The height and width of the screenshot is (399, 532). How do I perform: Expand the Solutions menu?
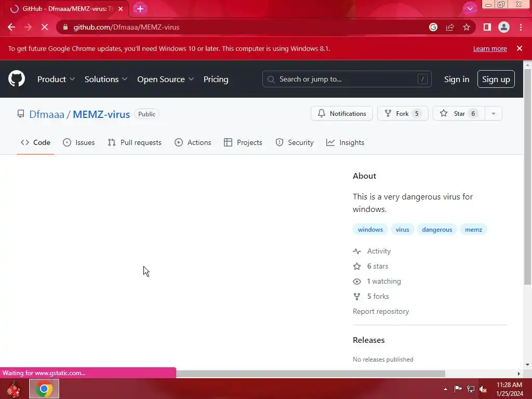[x=106, y=79]
